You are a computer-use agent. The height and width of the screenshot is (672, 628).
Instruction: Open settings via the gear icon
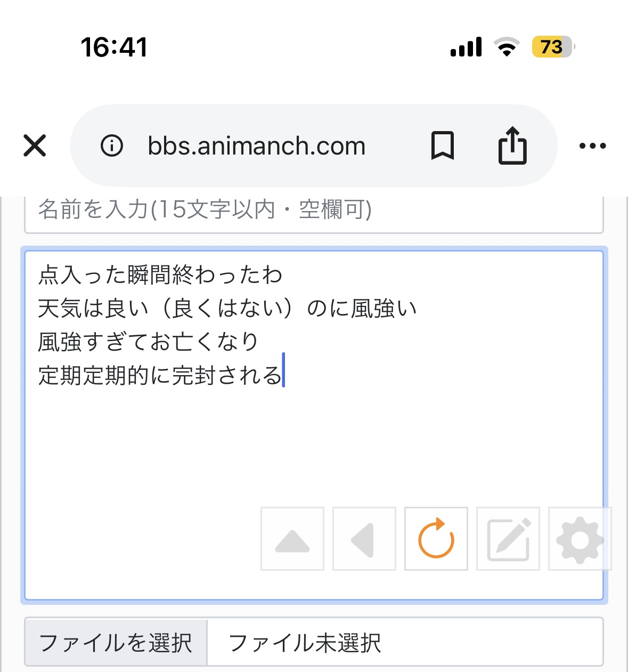coord(580,539)
